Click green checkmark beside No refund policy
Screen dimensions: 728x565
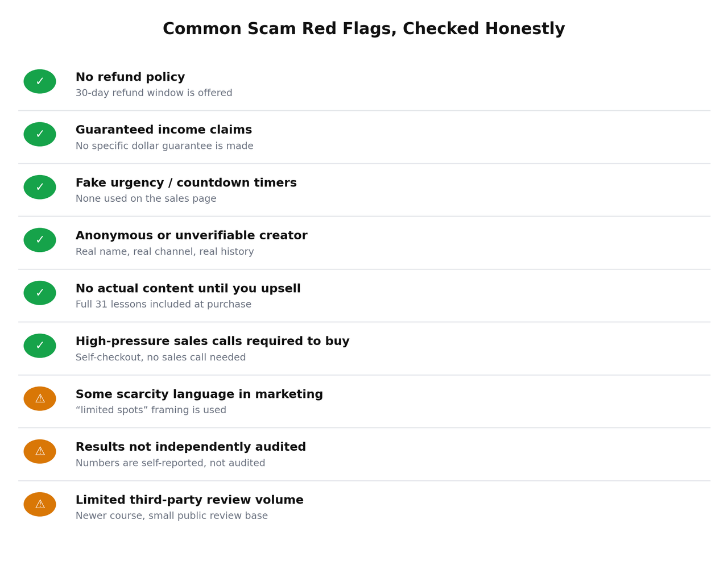tap(40, 81)
